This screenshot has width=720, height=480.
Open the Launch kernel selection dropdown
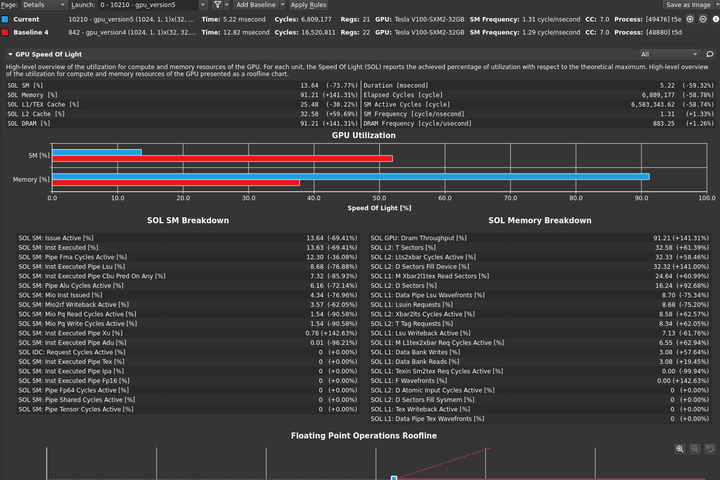click(153, 5)
